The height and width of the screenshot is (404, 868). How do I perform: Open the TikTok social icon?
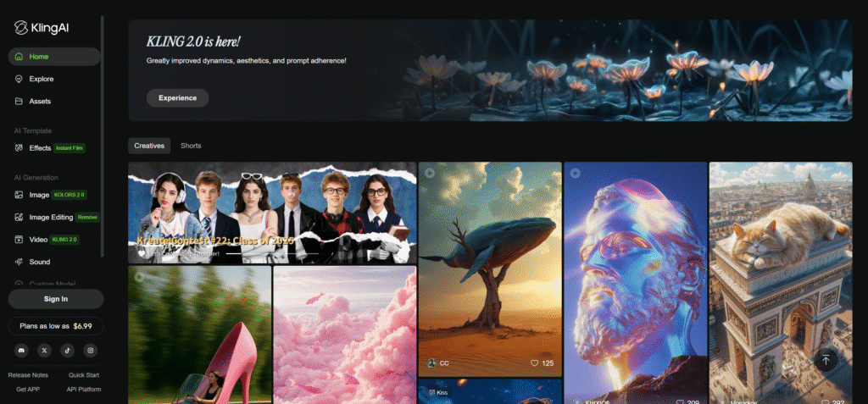(x=68, y=350)
